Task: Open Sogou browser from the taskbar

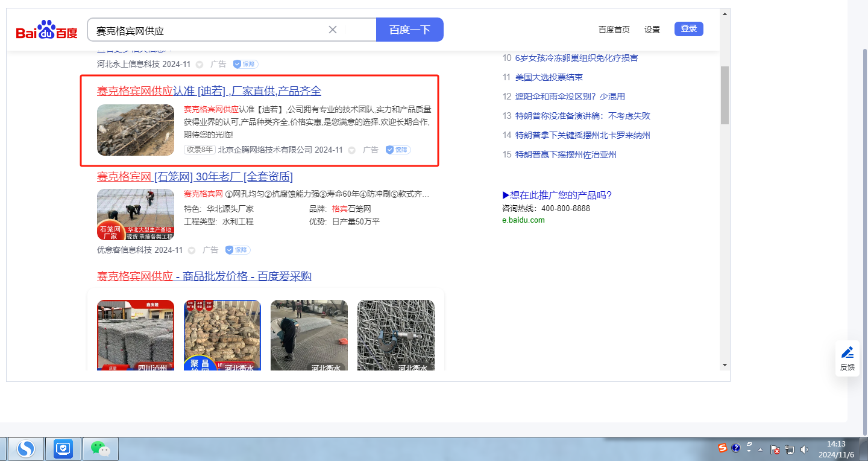Action: [x=25, y=449]
